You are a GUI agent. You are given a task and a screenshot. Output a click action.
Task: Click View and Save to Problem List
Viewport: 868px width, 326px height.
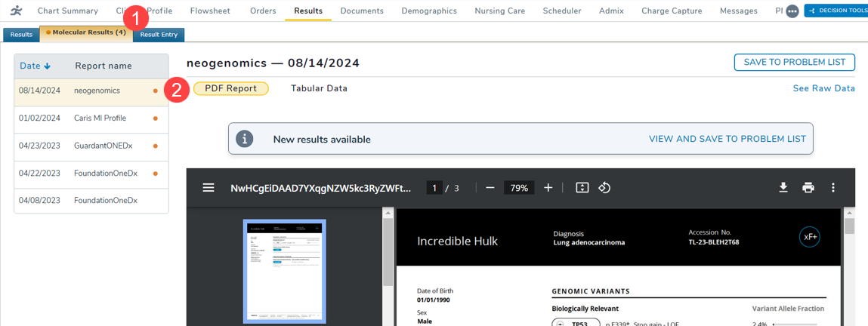coord(727,140)
